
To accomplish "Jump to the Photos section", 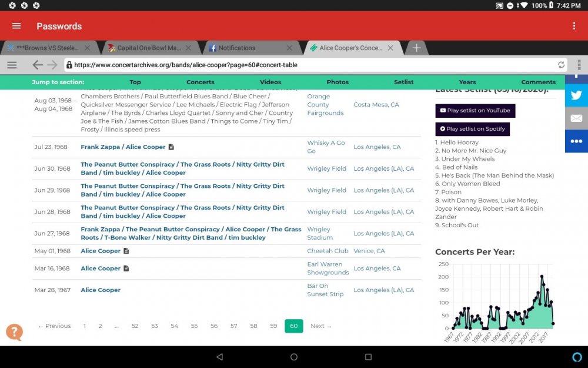I will tap(338, 82).
